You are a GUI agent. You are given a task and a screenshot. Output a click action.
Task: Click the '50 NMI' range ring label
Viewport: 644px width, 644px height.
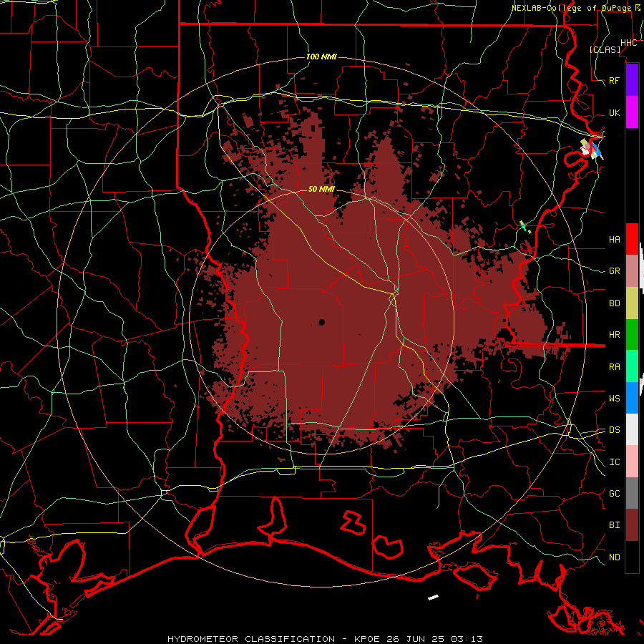[x=321, y=189]
